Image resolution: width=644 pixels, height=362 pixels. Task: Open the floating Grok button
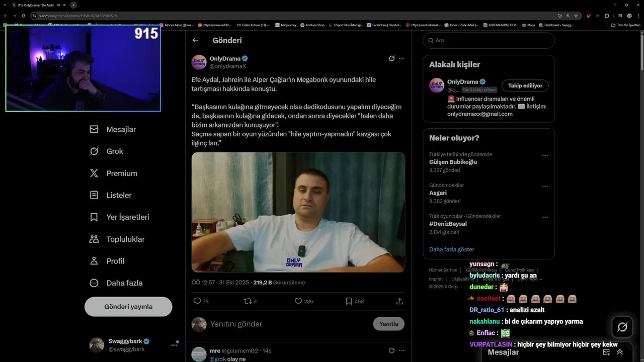pyautogui.click(x=622, y=327)
